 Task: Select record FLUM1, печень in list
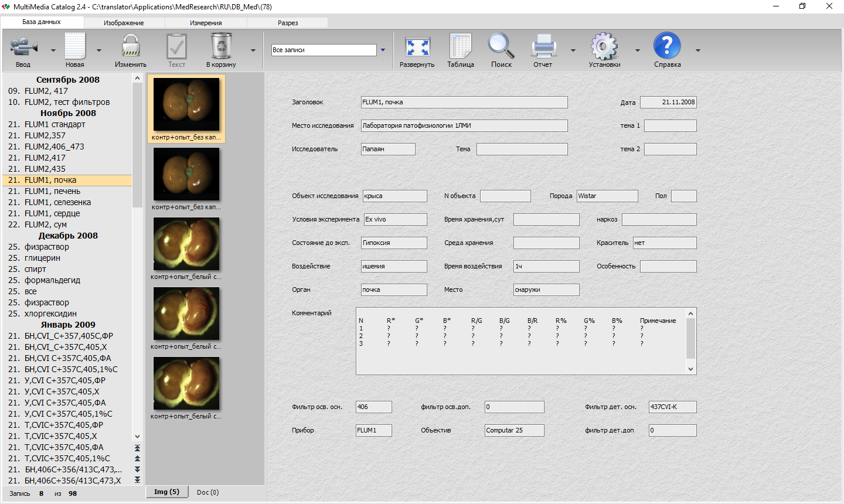click(52, 191)
